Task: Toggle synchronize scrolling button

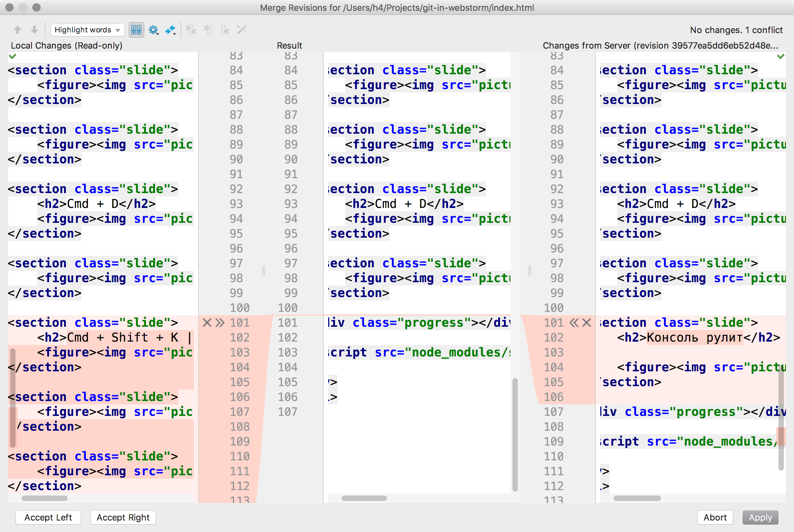Action: pyautogui.click(x=136, y=30)
